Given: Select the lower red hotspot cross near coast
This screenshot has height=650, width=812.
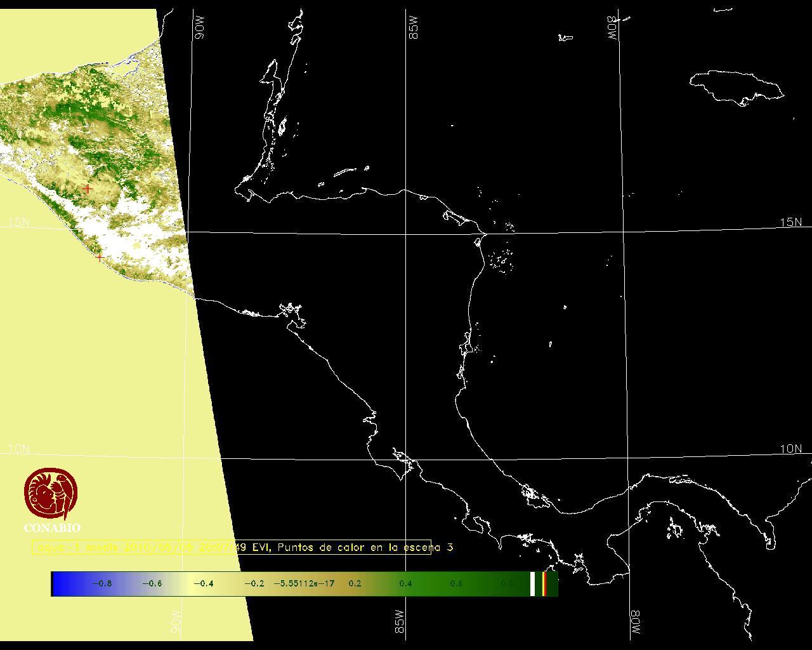Looking at the screenshot, I should point(100,257).
